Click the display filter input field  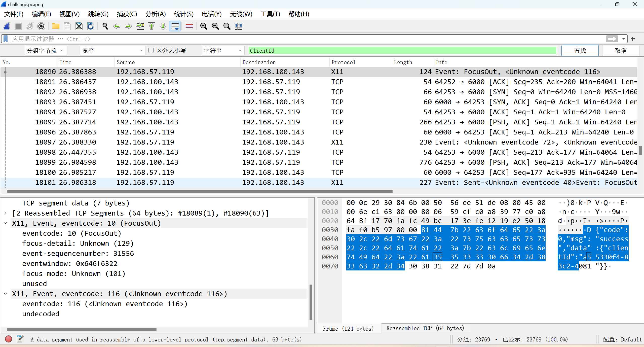(x=307, y=39)
